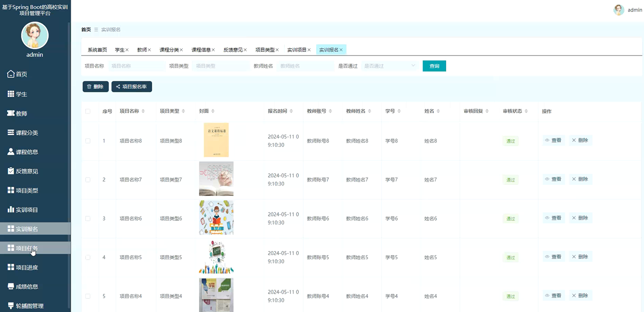View details of 项目名称8 row
The width and height of the screenshot is (644, 312).
(x=554, y=140)
